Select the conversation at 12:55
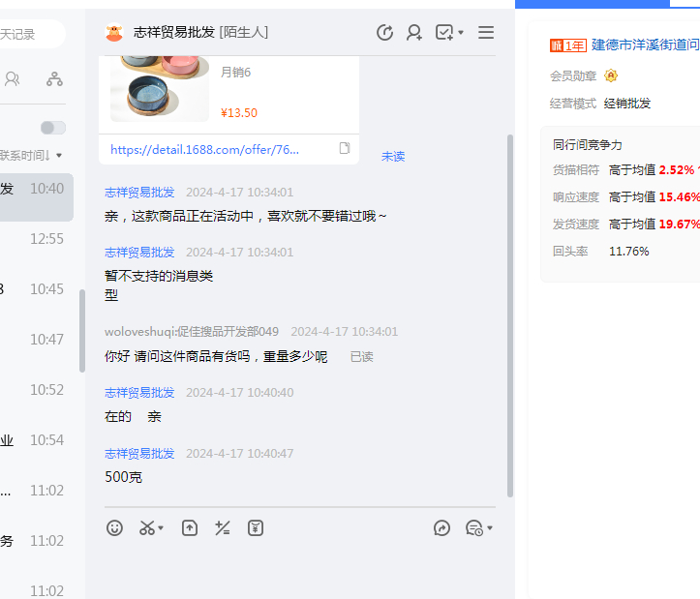 (x=37, y=239)
